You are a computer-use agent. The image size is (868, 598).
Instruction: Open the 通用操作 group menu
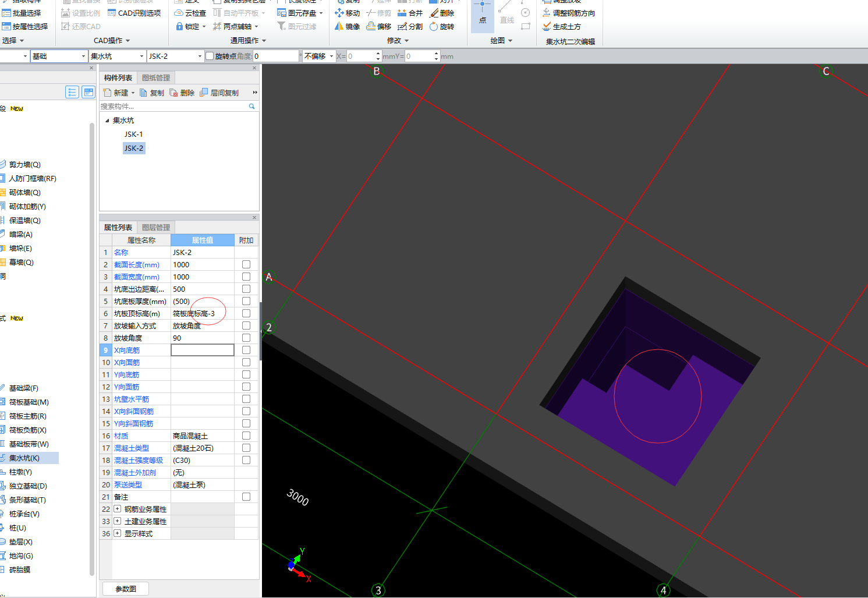tap(248, 40)
